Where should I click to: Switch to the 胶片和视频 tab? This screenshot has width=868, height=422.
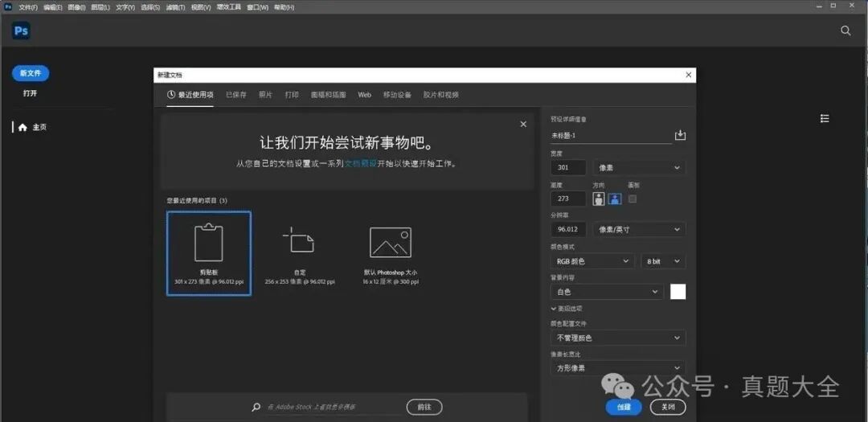tap(441, 95)
